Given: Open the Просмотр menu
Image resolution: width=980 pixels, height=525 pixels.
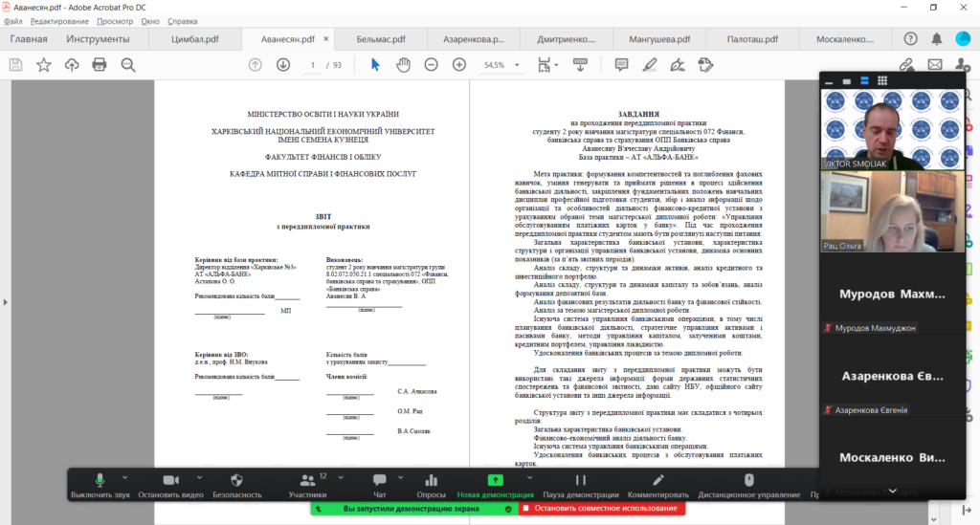Looking at the screenshot, I should tap(115, 21).
